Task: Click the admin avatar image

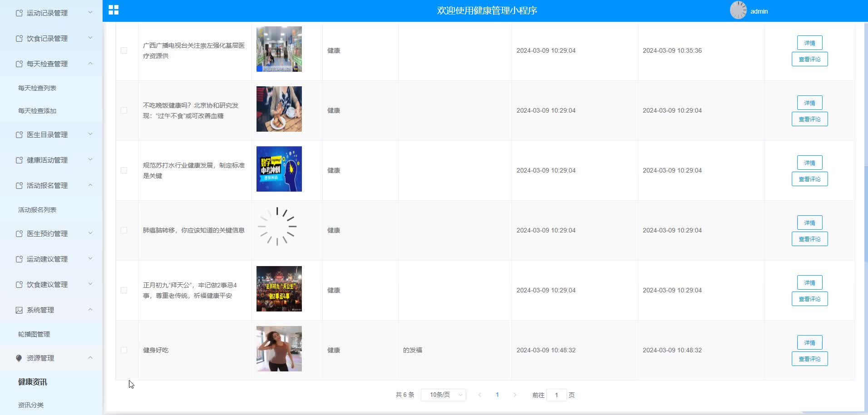Action: click(x=738, y=10)
